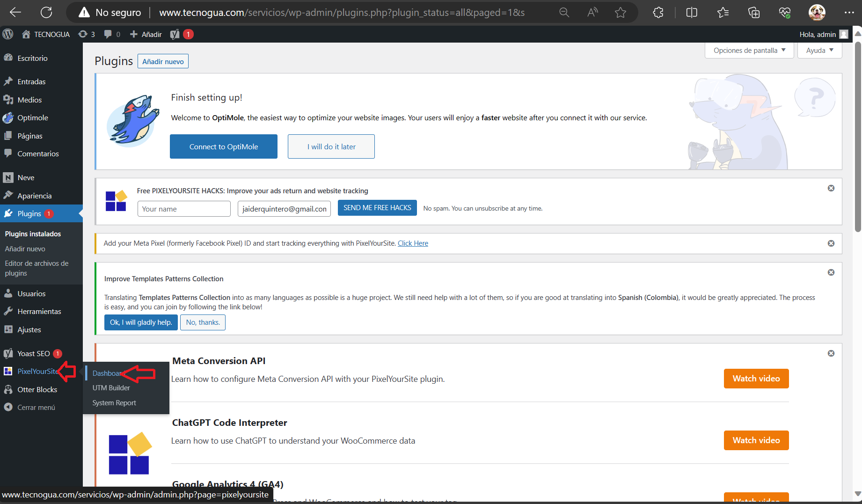Image resolution: width=862 pixels, height=504 pixels.
Task: Toggle split screen icon in browser
Action: point(692,13)
